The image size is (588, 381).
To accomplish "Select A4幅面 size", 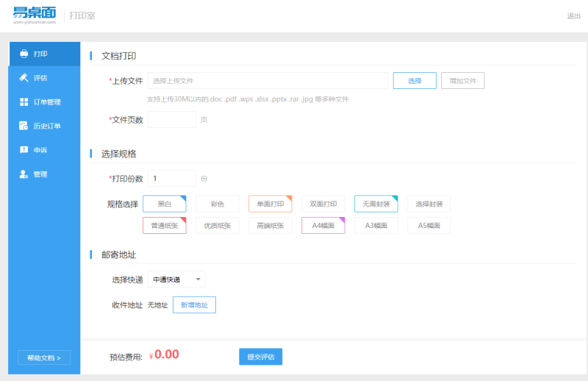I will point(323,226).
